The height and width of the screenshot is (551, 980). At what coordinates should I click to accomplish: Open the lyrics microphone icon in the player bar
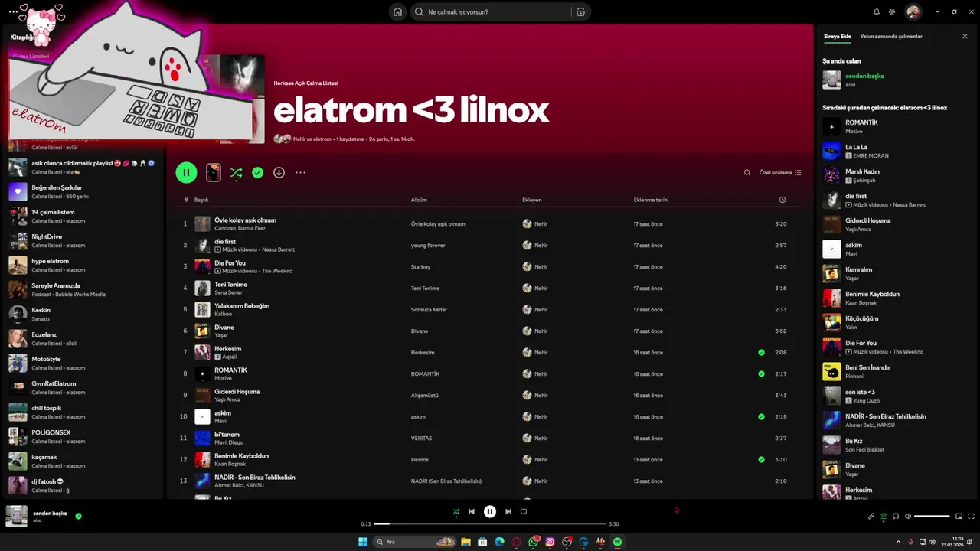871,516
